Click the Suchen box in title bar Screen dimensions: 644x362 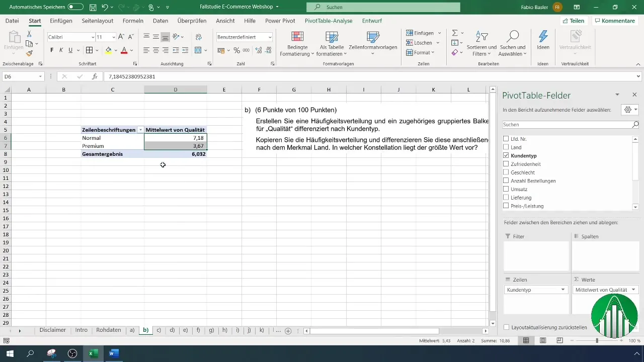point(383,8)
